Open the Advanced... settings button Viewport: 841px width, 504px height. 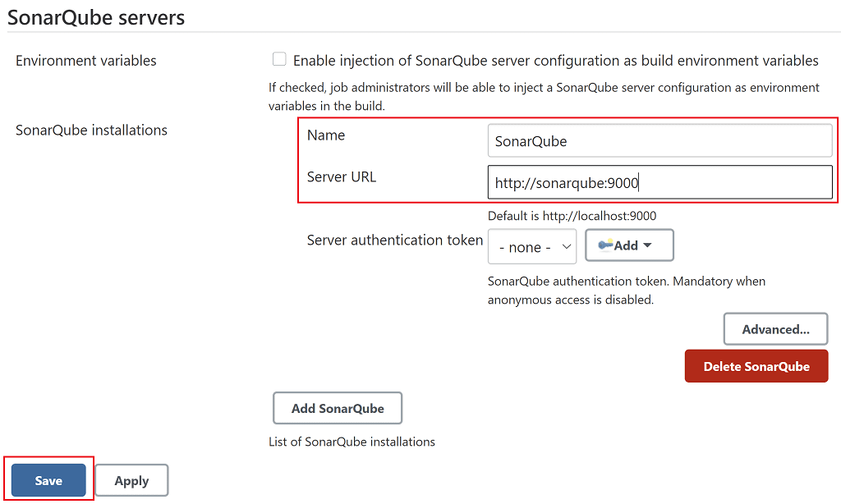pyautogui.click(x=775, y=329)
